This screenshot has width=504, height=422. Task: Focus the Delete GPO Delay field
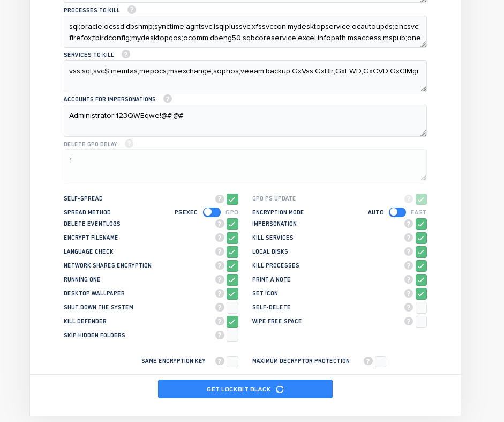coord(245,165)
